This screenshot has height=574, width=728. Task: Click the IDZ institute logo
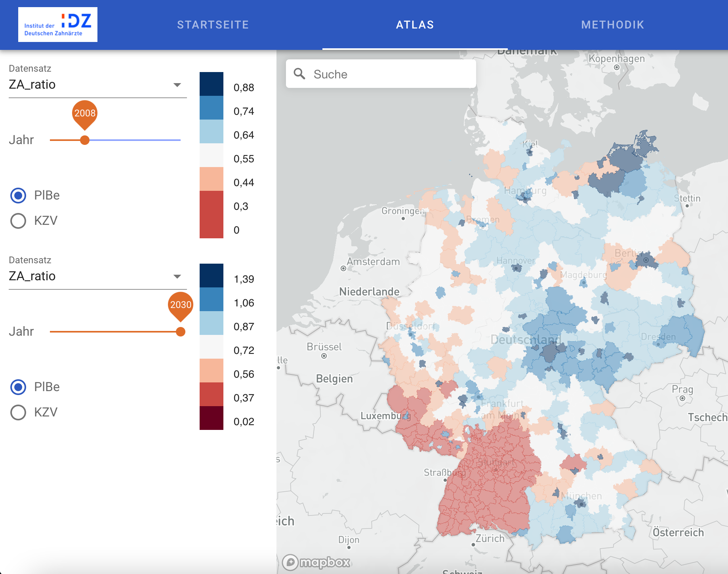coord(58,25)
